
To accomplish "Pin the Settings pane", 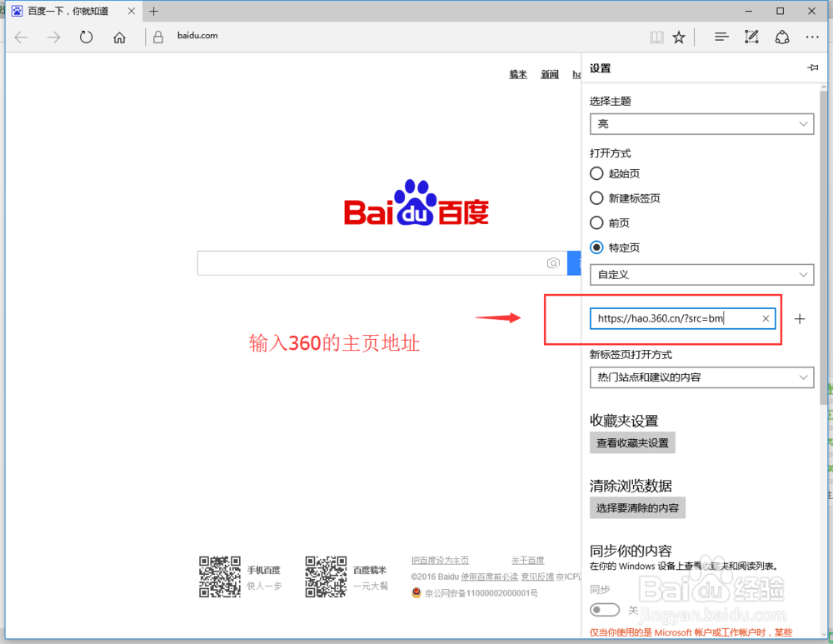I will coord(813,67).
